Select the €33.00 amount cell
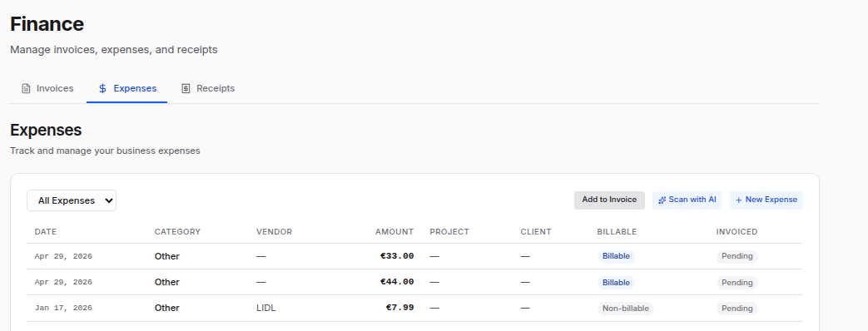The height and width of the screenshot is (331, 868). coord(397,256)
